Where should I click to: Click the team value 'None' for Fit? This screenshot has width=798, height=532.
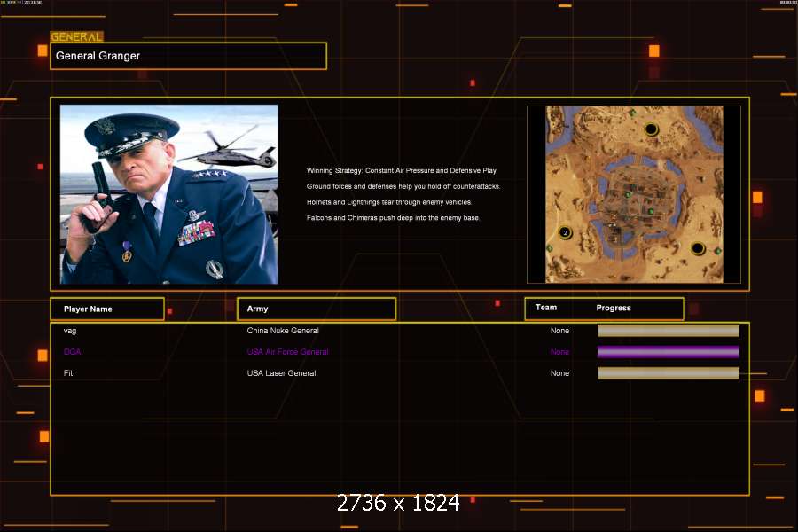pyautogui.click(x=559, y=373)
